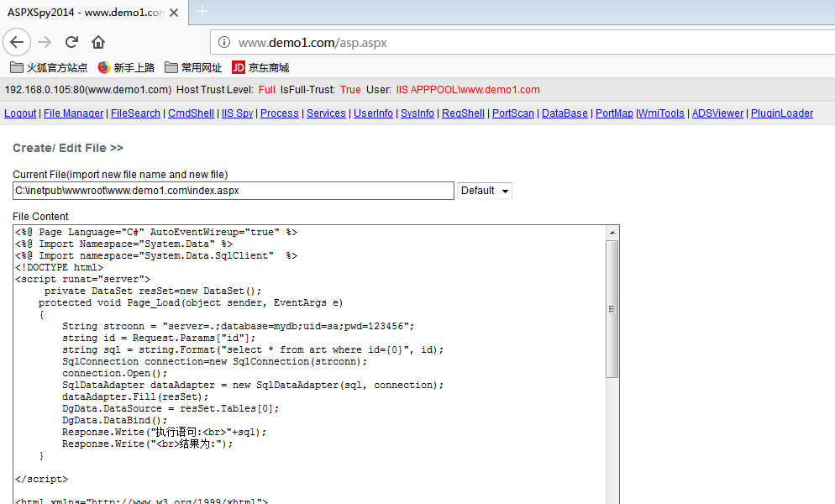Open the FileSearch link
Viewport: 835px width, 504px height.
point(135,113)
